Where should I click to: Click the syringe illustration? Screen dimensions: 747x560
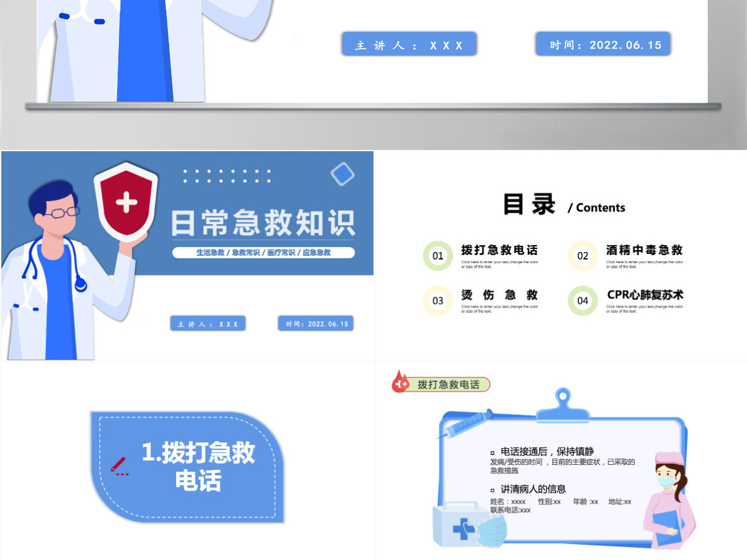[x=466, y=422]
